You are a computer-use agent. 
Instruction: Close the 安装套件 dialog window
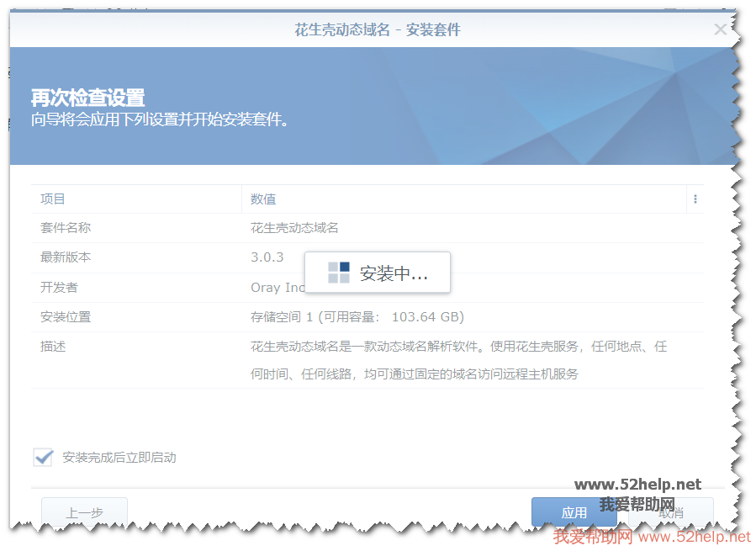[720, 29]
